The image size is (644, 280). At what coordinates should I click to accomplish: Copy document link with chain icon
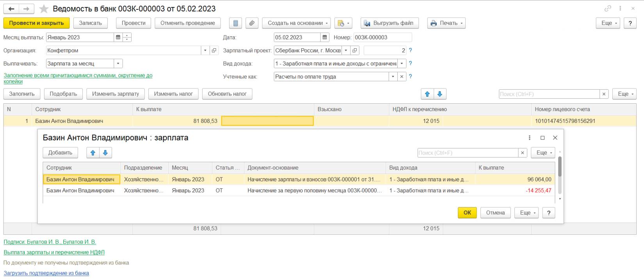click(608, 9)
